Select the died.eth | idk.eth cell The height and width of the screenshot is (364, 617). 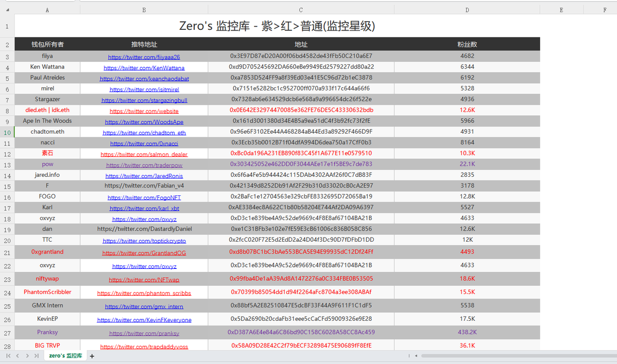47,110
